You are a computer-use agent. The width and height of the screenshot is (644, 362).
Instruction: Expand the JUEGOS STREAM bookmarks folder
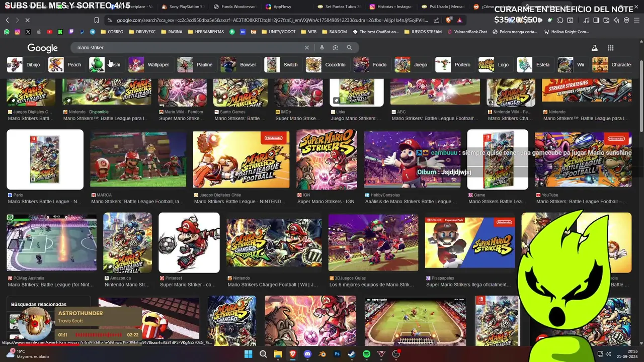423,32
